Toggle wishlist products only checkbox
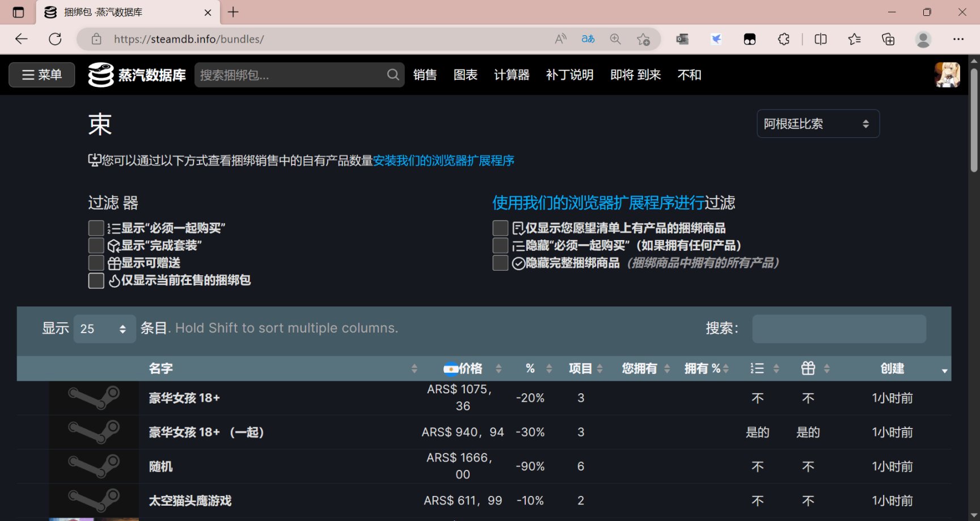Screen dimensions: 980x521 500,228
